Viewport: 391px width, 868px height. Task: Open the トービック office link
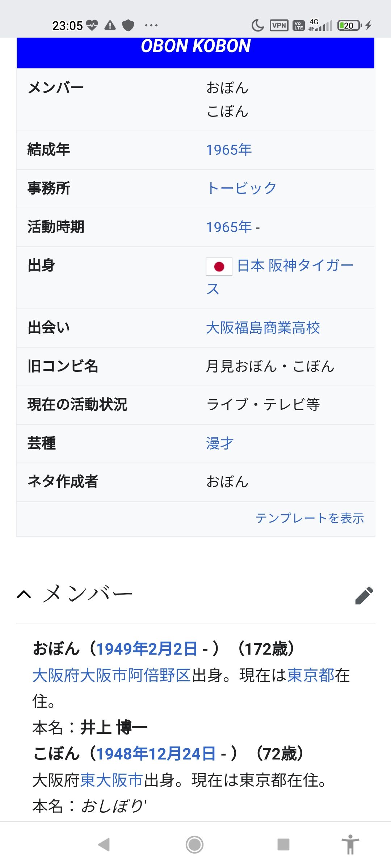coord(241,188)
